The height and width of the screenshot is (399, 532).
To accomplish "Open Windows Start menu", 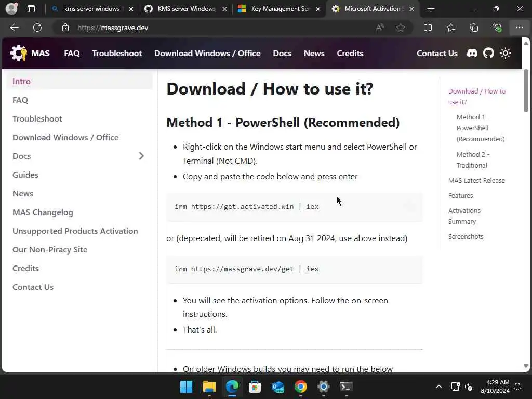I will (x=186, y=387).
